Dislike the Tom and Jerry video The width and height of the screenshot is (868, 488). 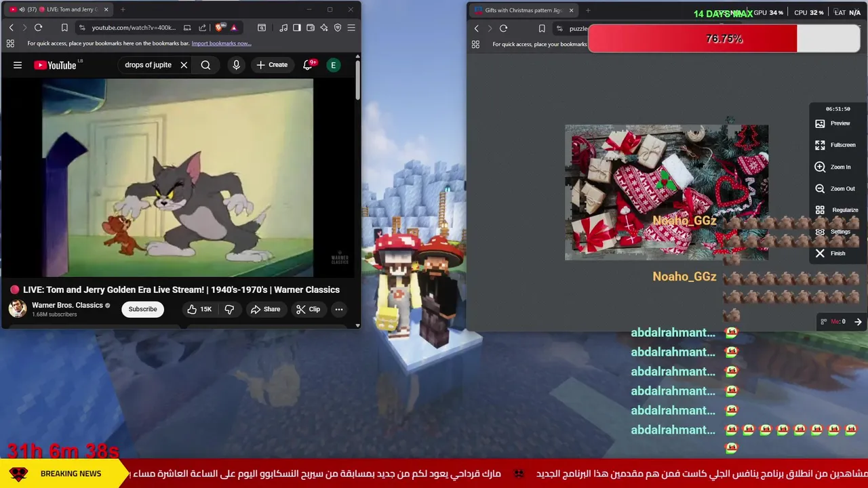[229, 309]
